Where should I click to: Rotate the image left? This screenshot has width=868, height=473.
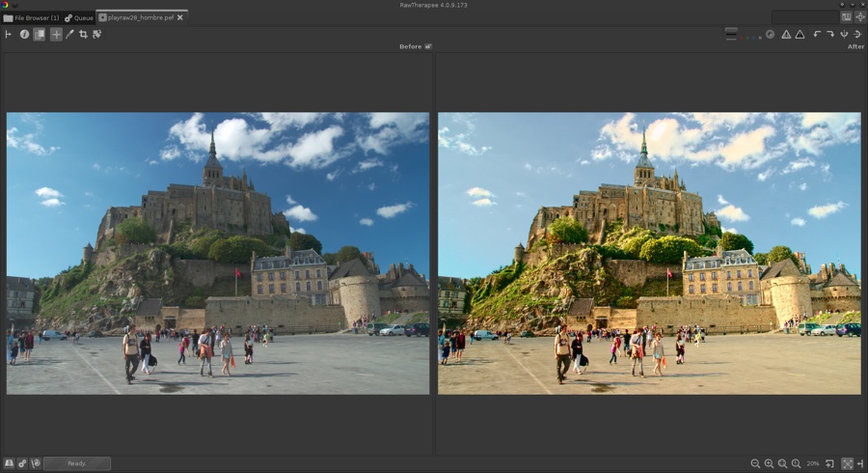tap(817, 34)
